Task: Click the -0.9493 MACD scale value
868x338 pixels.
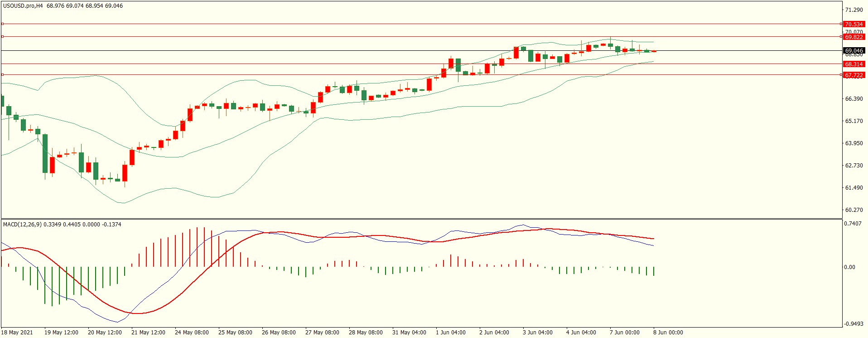Action: 854,324
